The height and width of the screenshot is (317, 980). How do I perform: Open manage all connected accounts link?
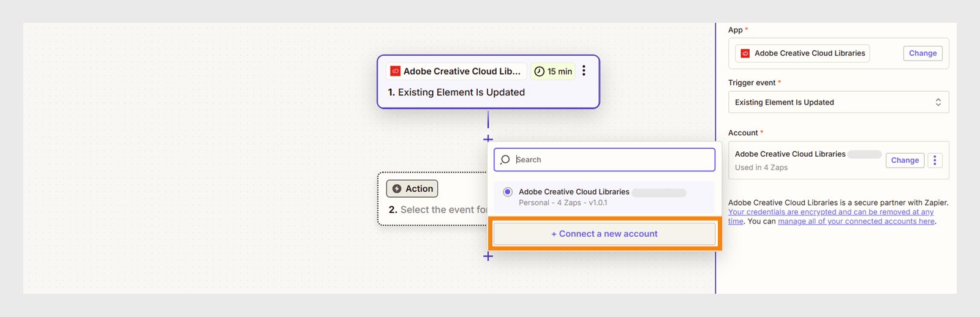tap(856, 222)
